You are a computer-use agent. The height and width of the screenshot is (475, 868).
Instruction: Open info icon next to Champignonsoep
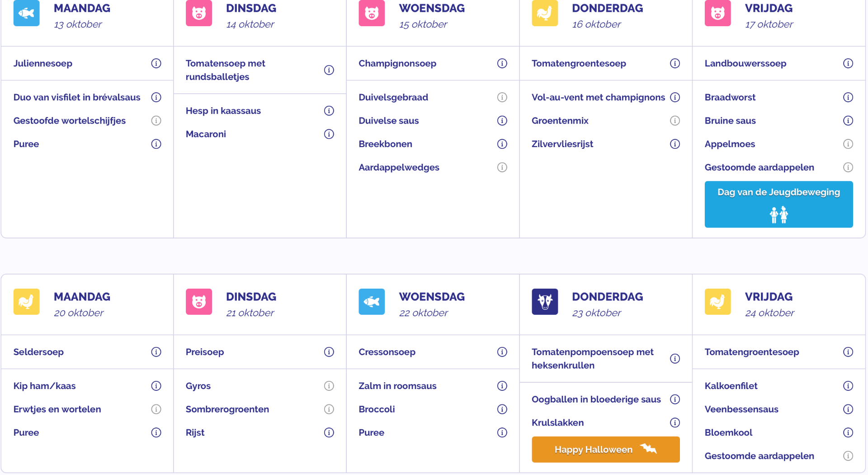tap(502, 63)
